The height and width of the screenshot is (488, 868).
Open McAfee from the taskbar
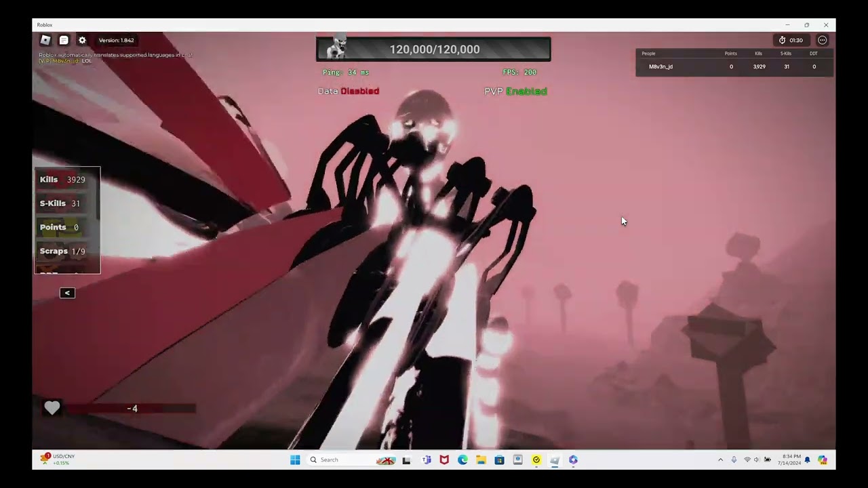444,460
